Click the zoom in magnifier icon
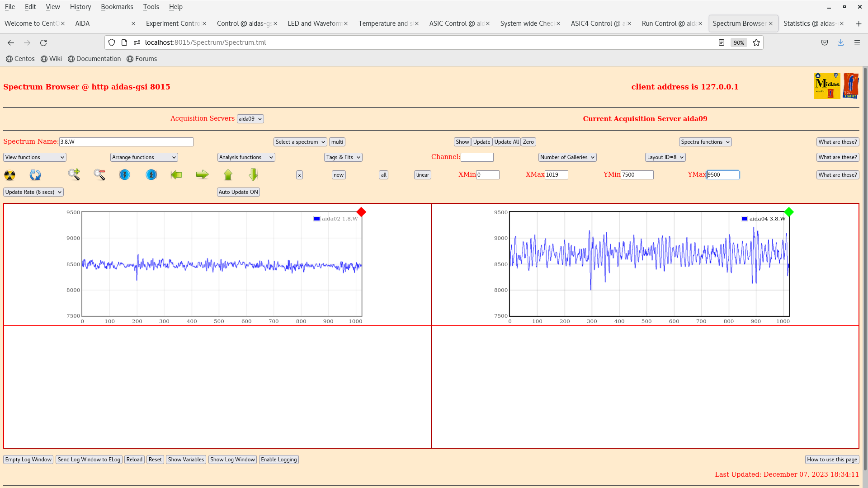The image size is (868, 488). [74, 175]
